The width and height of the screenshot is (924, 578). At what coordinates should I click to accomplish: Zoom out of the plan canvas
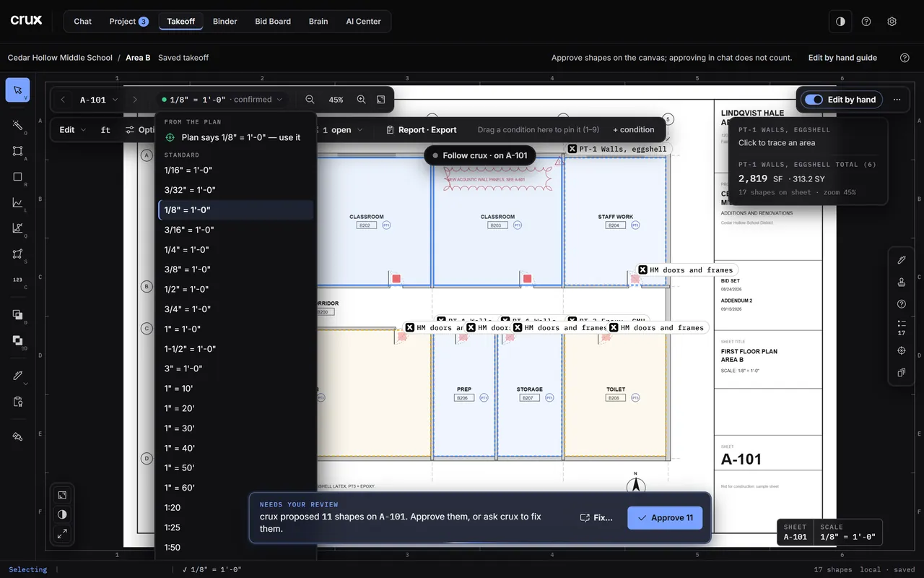pos(310,100)
